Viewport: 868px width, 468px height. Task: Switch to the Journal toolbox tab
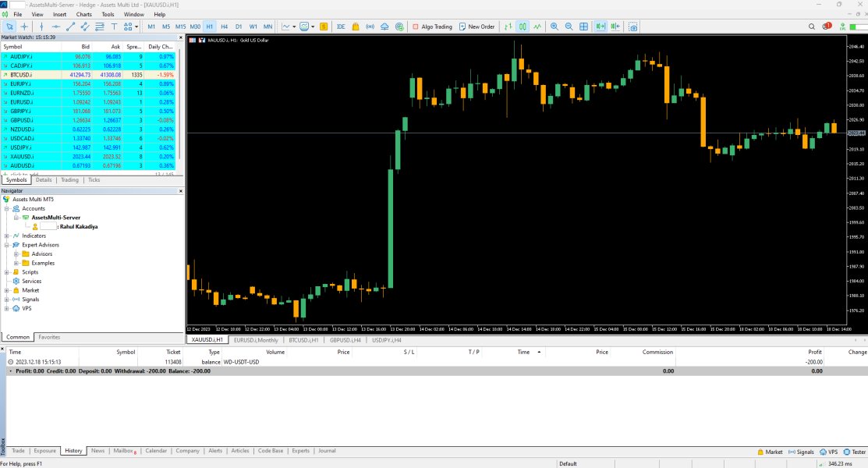pos(327,451)
